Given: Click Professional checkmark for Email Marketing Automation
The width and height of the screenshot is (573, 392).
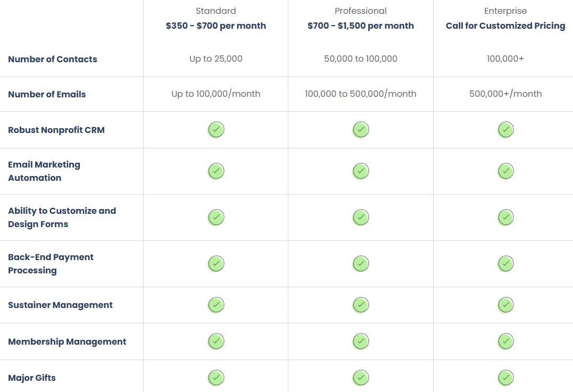Looking at the screenshot, I should (x=361, y=171).
